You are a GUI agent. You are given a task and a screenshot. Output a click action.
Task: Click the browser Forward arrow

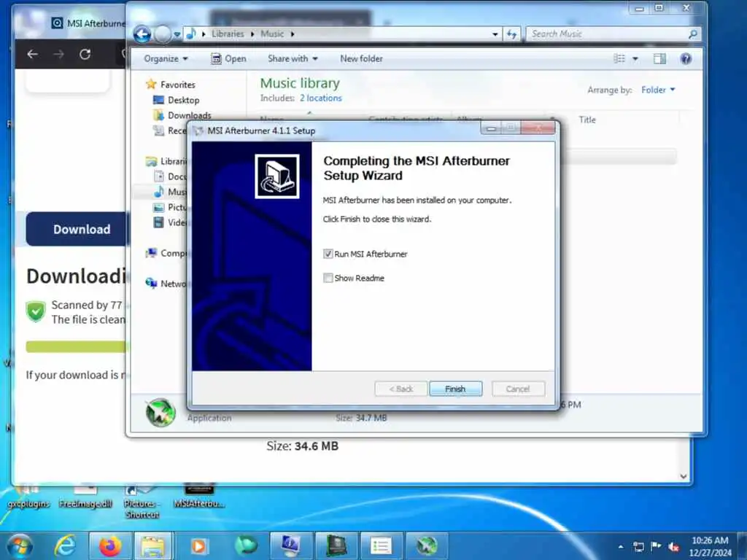(x=58, y=54)
